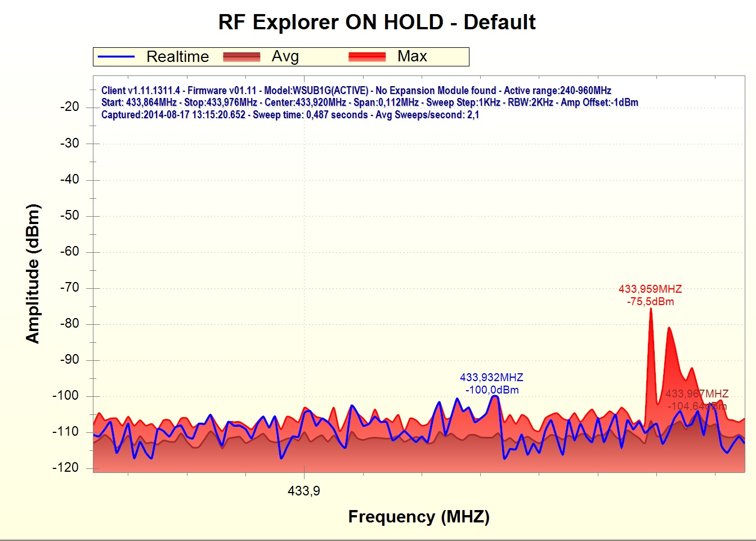Click the -100 amplitude axis label
The width and height of the screenshot is (756, 541).
[x=66, y=395]
